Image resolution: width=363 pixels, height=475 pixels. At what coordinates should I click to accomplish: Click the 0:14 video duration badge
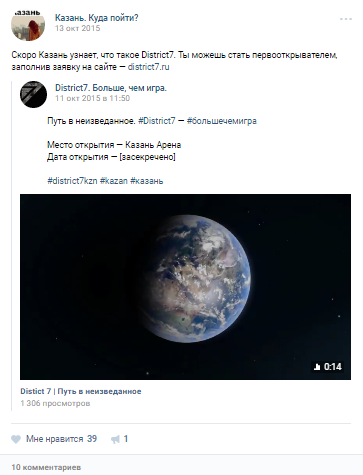(x=328, y=367)
